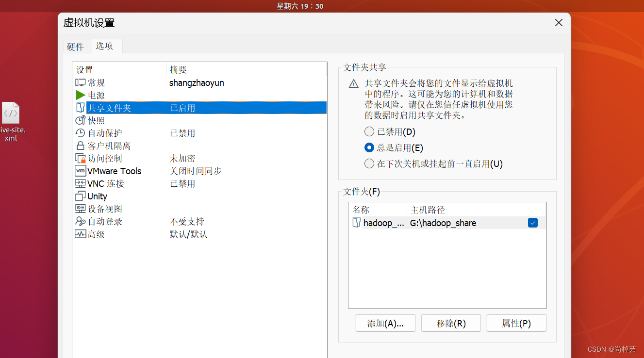Click the 未加密 summary text
Screen dimensions: 644x358
pyautogui.click(x=182, y=159)
